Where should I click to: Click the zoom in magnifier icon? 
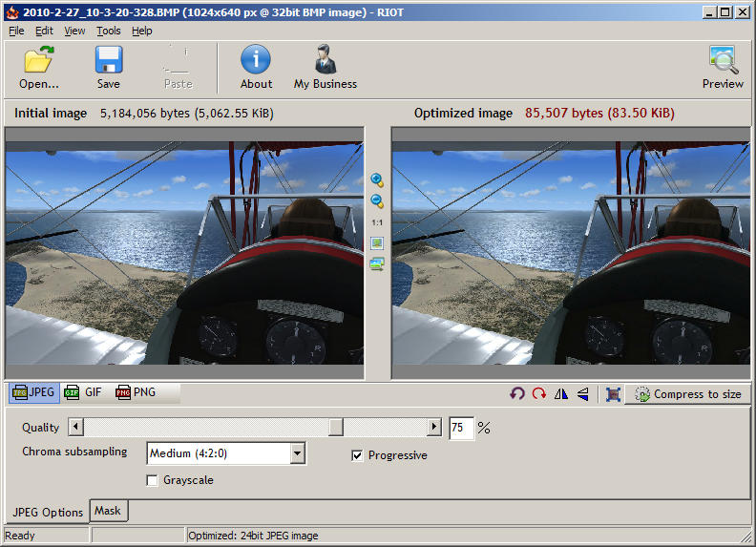pos(377,179)
